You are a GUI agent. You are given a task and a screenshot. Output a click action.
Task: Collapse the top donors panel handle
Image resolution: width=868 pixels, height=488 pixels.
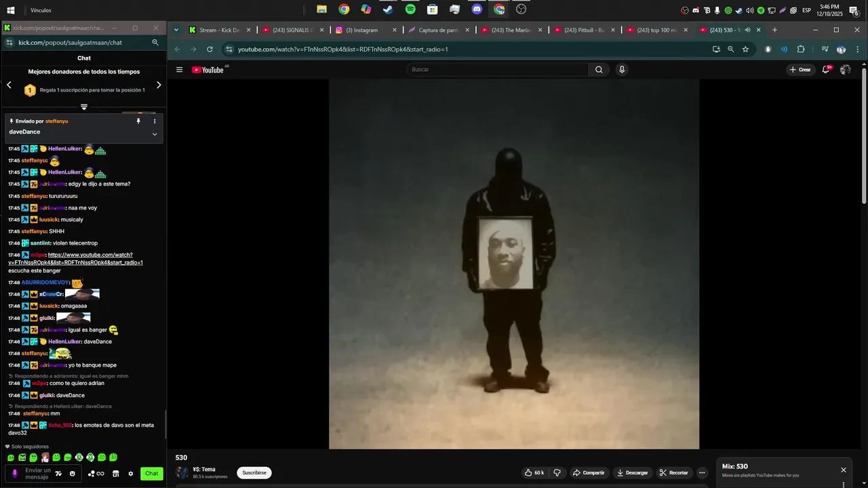point(84,107)
